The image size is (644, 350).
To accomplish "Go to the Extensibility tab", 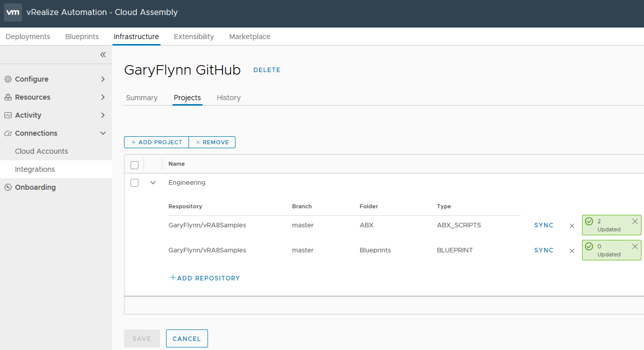I will pyautogui.click(x=194, y=37).
